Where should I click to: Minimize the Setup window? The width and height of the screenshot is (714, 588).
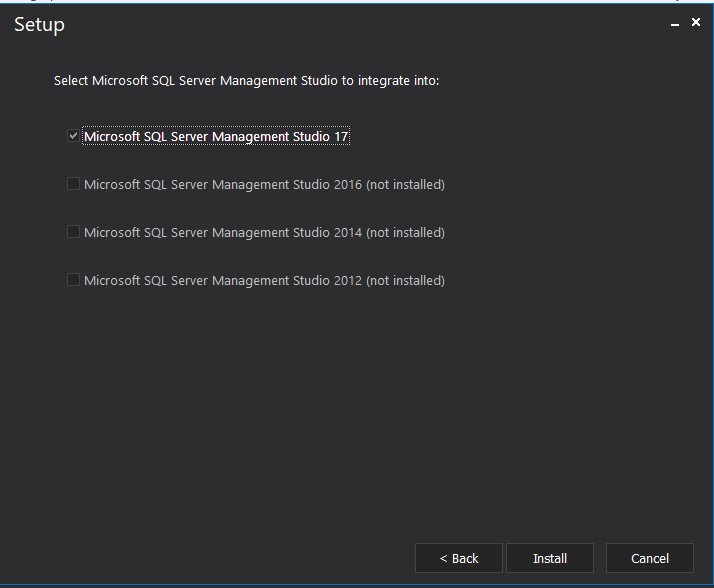coord(675,24)
